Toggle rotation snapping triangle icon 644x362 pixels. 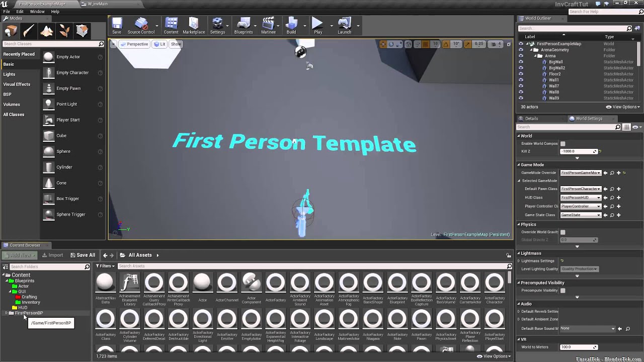tap(446, 44)
